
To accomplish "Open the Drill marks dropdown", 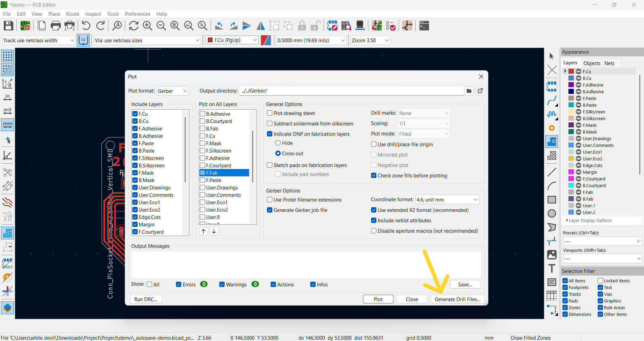I will [424, 113].
